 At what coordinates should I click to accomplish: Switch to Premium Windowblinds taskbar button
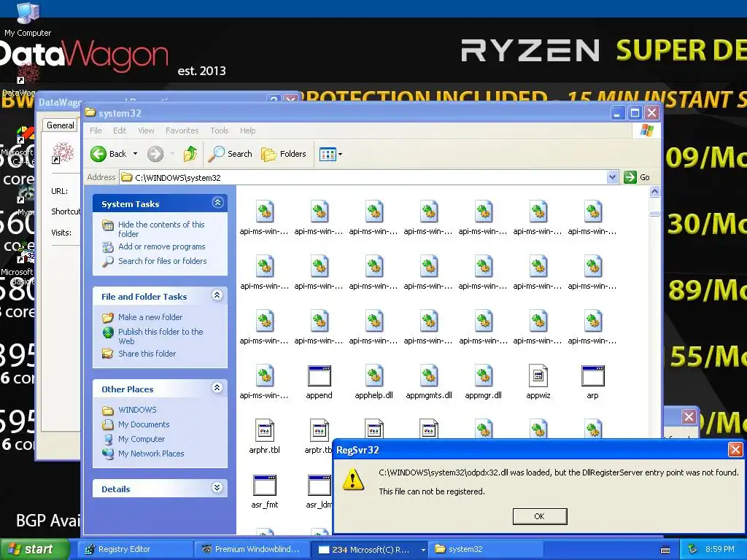(x=252, y=550)
